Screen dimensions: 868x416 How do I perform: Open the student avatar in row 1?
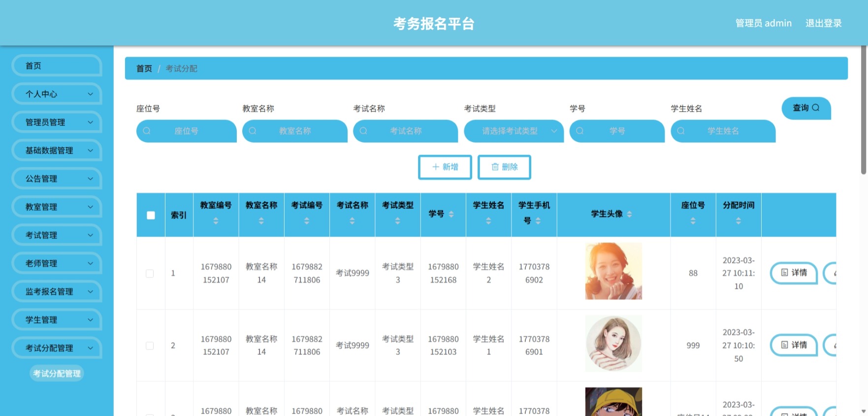tap(613, 271)
